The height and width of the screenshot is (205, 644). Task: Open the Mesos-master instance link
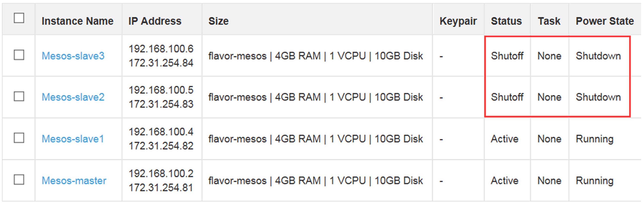pos(74,181)
